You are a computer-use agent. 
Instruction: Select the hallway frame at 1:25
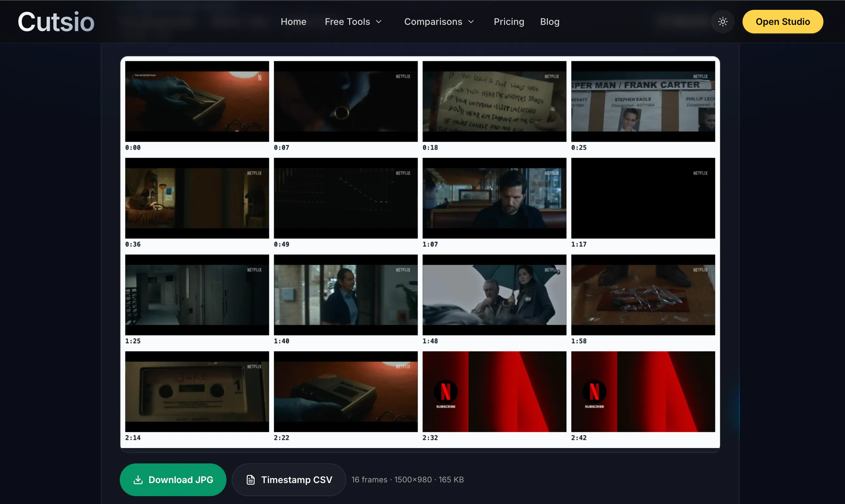[197, 295]
